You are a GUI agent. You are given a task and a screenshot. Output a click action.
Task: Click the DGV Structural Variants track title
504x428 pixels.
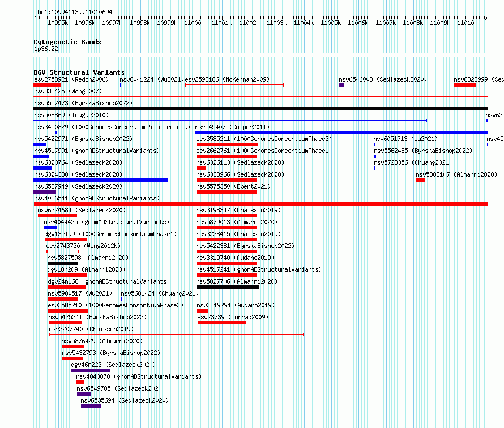79,72
